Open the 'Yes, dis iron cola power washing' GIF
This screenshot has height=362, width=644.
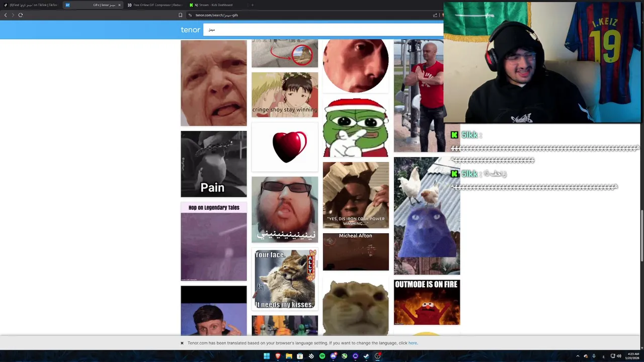tap(356, 195)
